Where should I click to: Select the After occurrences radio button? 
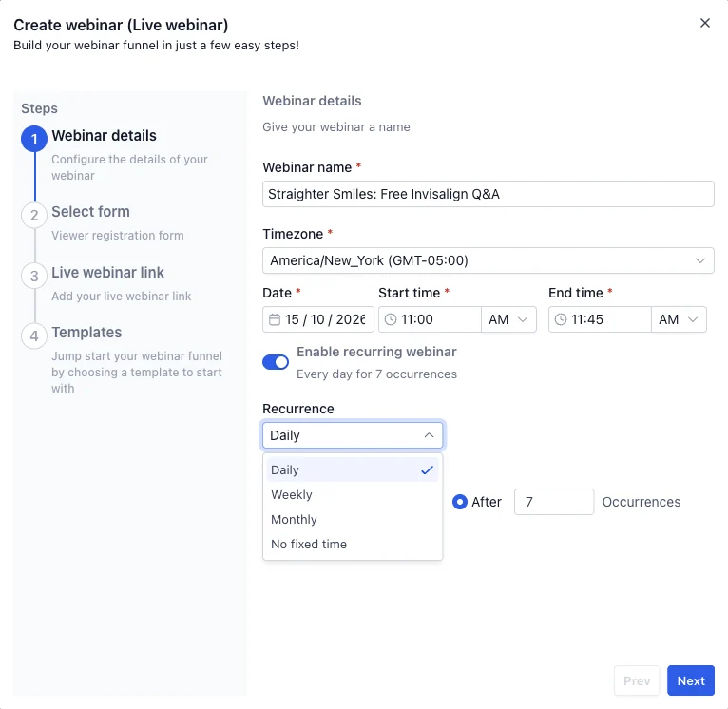[460, 502]
